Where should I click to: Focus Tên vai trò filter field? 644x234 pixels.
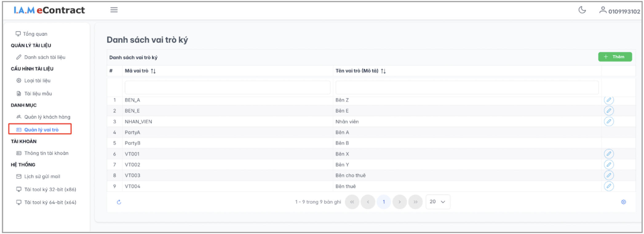click(x=467, y=88)
